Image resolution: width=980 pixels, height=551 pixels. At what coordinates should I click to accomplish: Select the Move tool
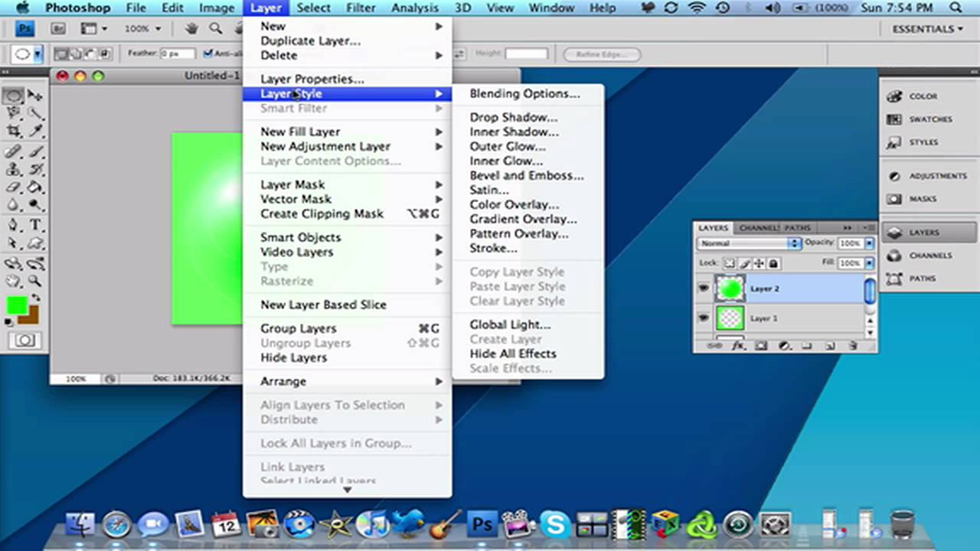point(35,96)
